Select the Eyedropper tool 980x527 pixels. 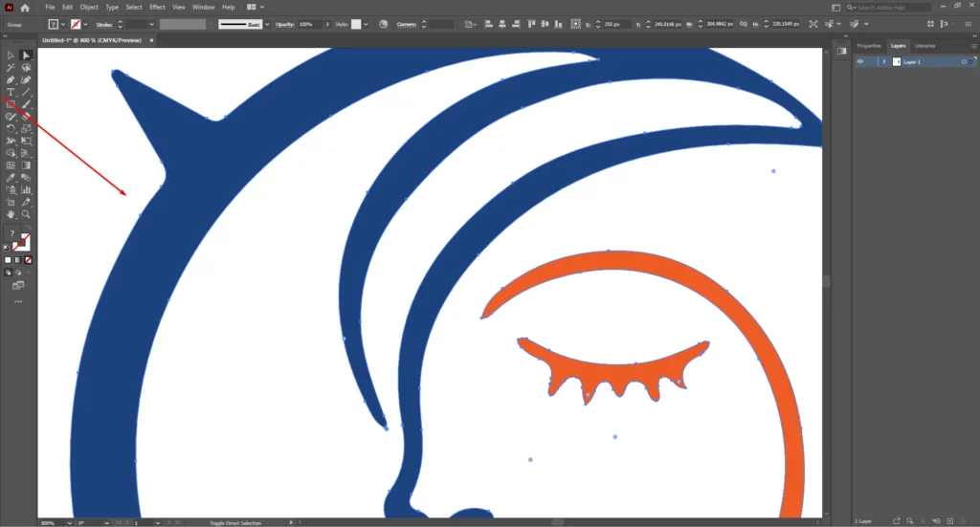[11, 178]
